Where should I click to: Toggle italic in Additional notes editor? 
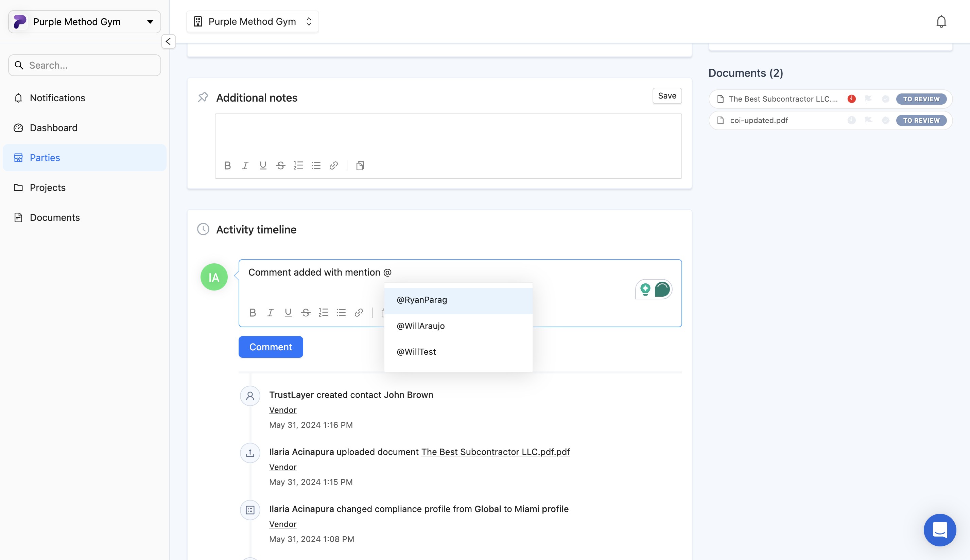(x=245, y=165)
